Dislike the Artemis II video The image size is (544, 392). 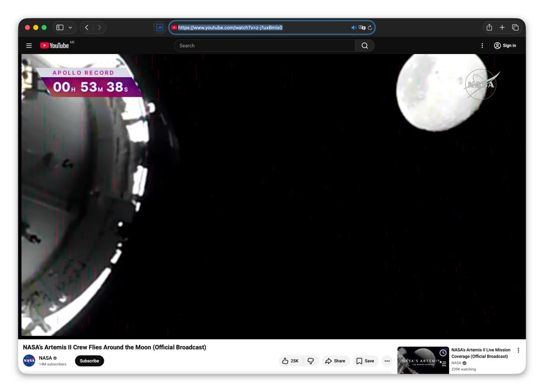click(311, 361)
